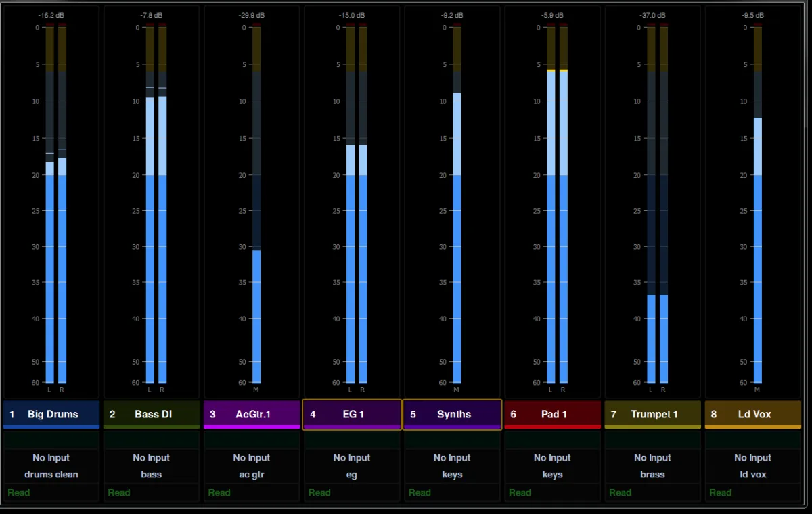Select the Big Drums track name
The width and height of the screenshot is (812, 514).
[51, 414]
